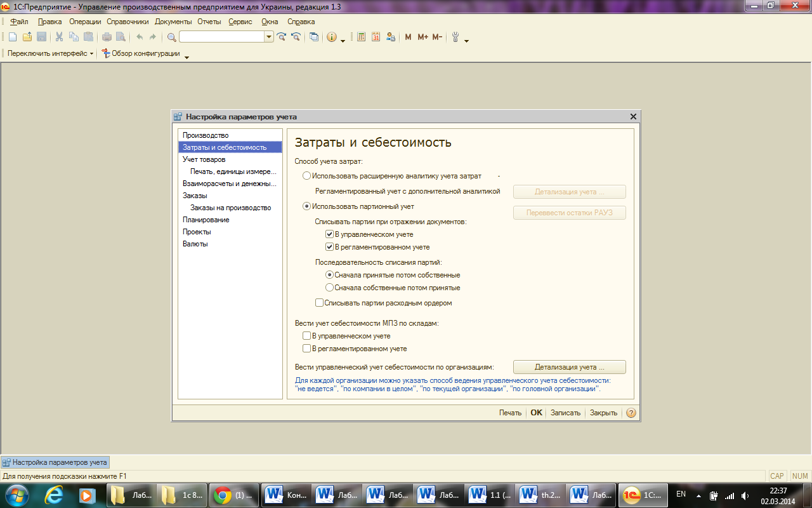This screenshot has height=508, width=812.
Task: Click the Find magnifier icon beside search box
Action: tap(171, 37)
